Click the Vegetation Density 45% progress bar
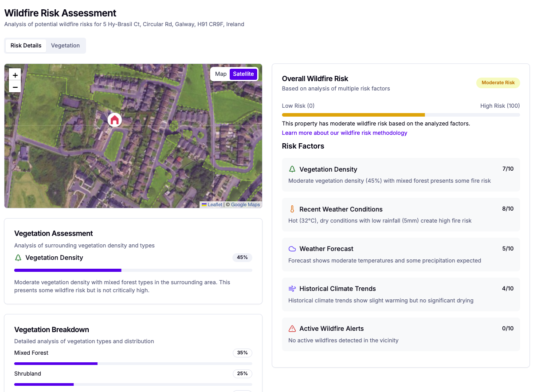The height and width of the screenshot is (392, 537). (133, 270)
